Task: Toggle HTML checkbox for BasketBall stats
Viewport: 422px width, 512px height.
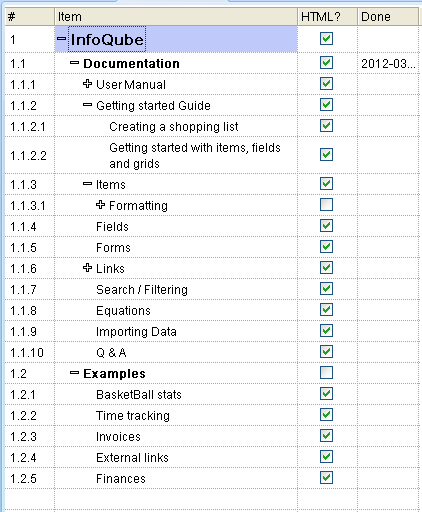Action: click(x=326, y=393)
